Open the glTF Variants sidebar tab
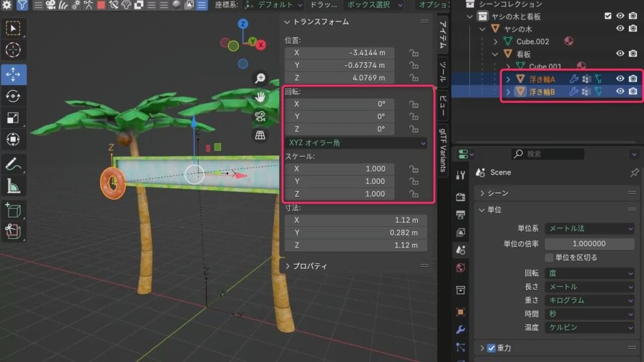This screenshot has height=362, width=644. pos(443,150)
